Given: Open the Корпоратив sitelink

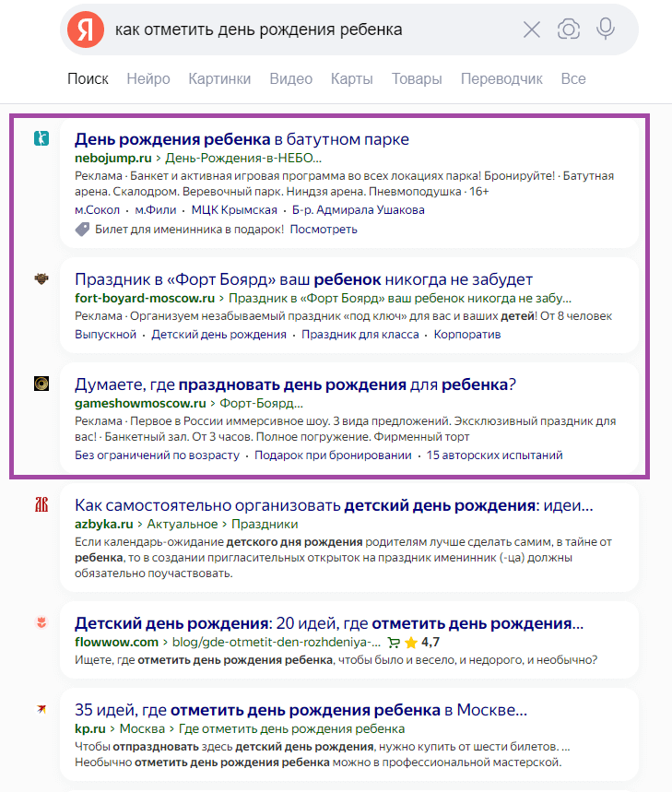Looking at the screenshot, I should (x=467, y=335).
